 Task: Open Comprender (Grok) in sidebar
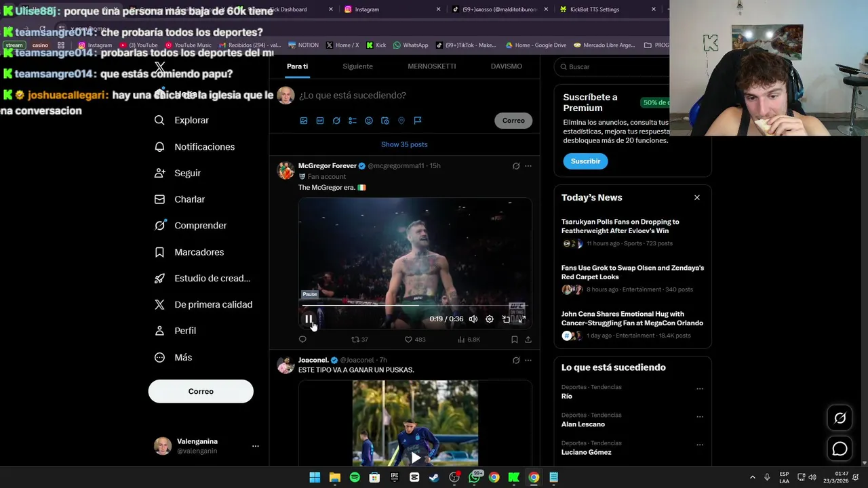tap(191, 226)
